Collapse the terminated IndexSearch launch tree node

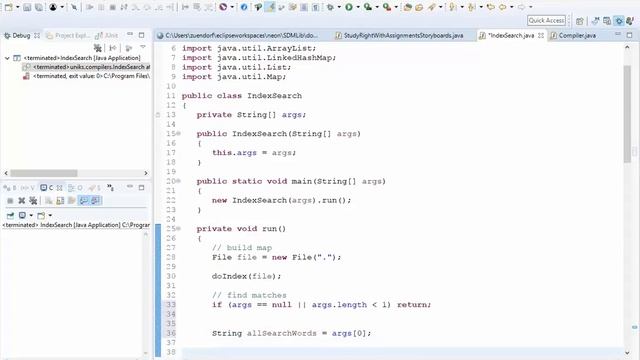[7, 58]
